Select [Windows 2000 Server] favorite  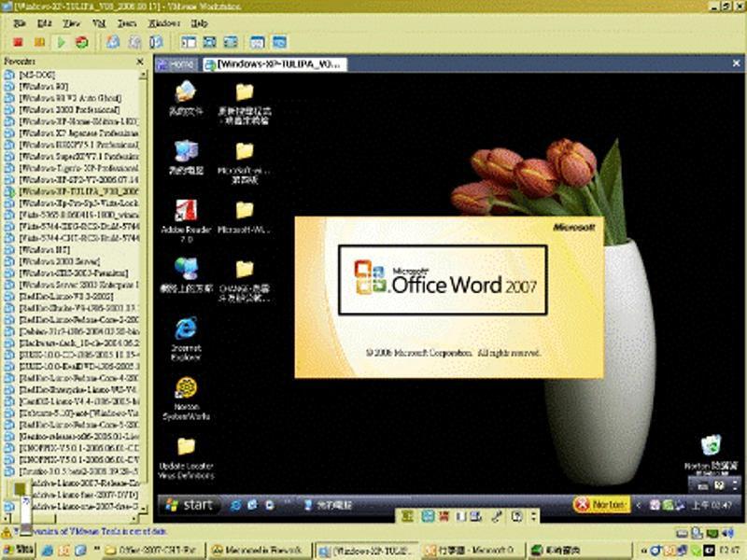pyautogui.click(x=60, y=261)
